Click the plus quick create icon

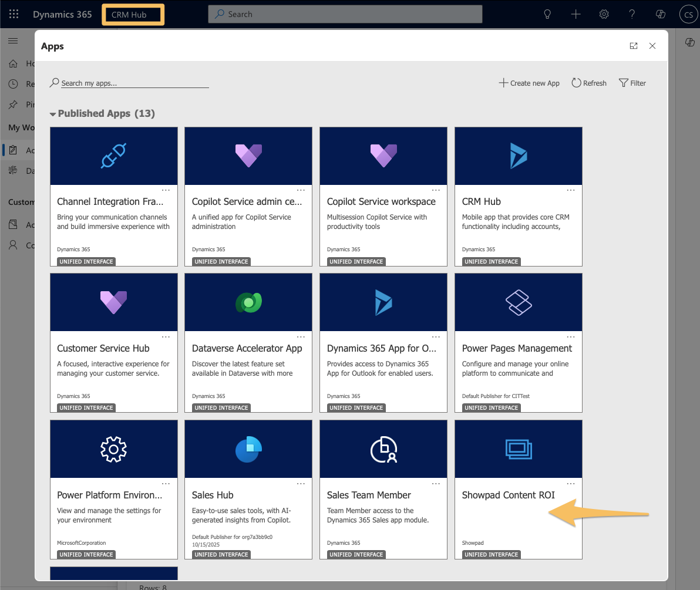[x=576, y=14]
